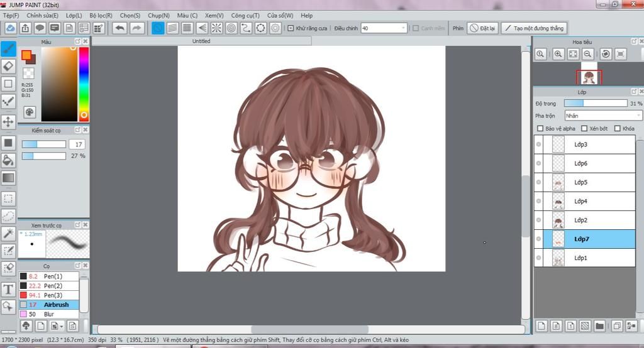This screenshot has height=348, width=644.
Task: Fit canvas to window in navigator
Action: 573,54
